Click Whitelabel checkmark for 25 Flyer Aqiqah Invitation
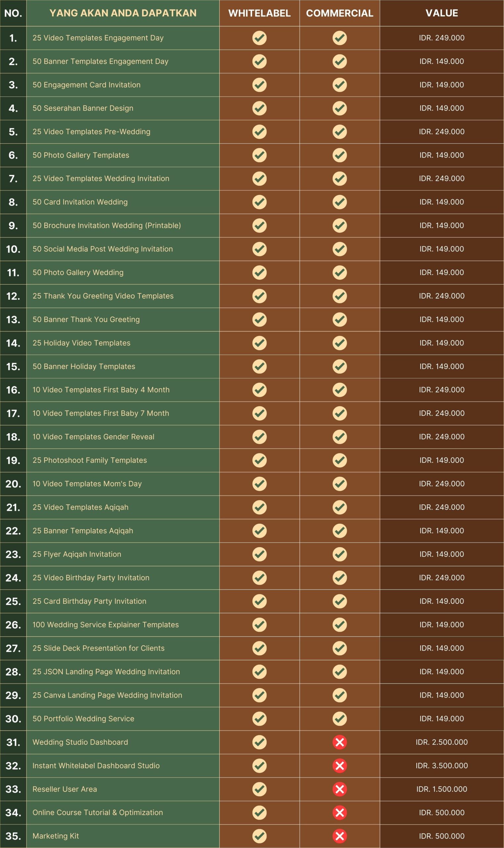504x848 pixels. [259, 554]
